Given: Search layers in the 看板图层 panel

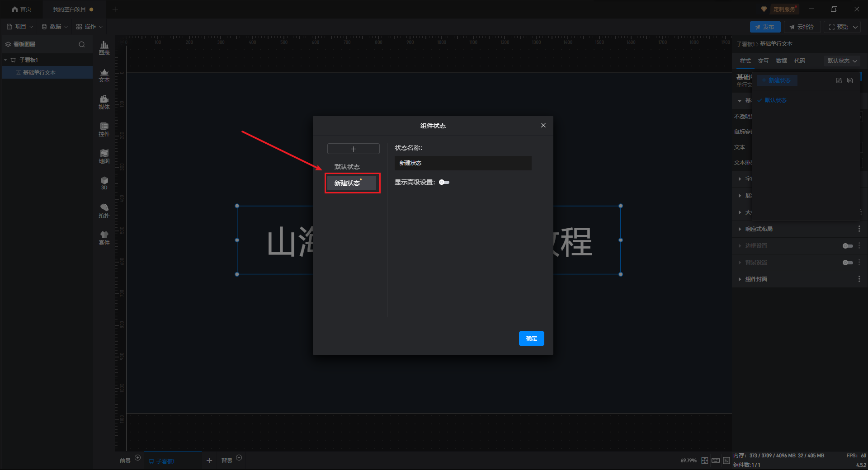Looking at the screenshot, I should point(82,44).
